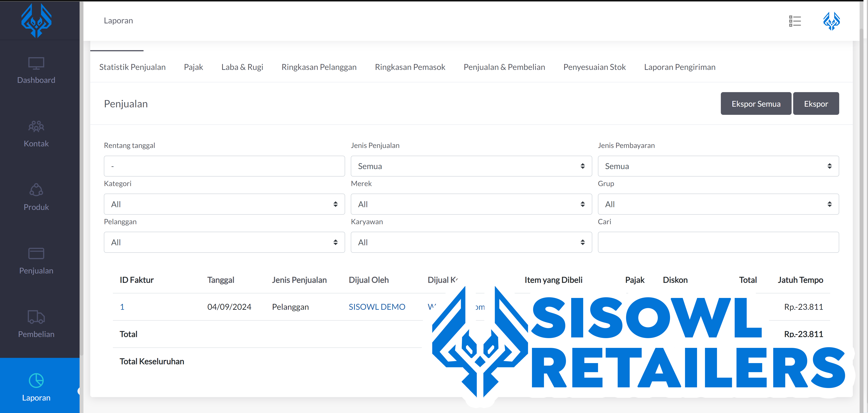Click the Penjualan section heading

click(x=126, y=103)
